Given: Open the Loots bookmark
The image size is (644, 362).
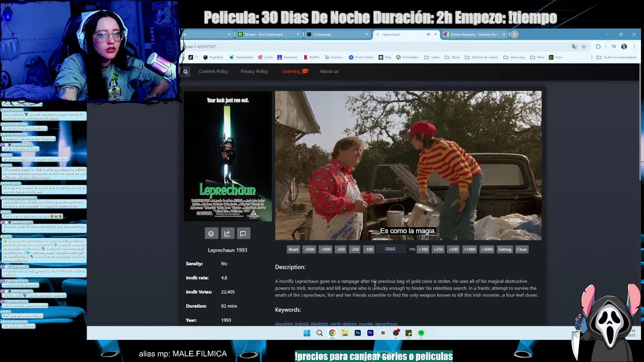Looking at the screenshot, I should point(265,57).
